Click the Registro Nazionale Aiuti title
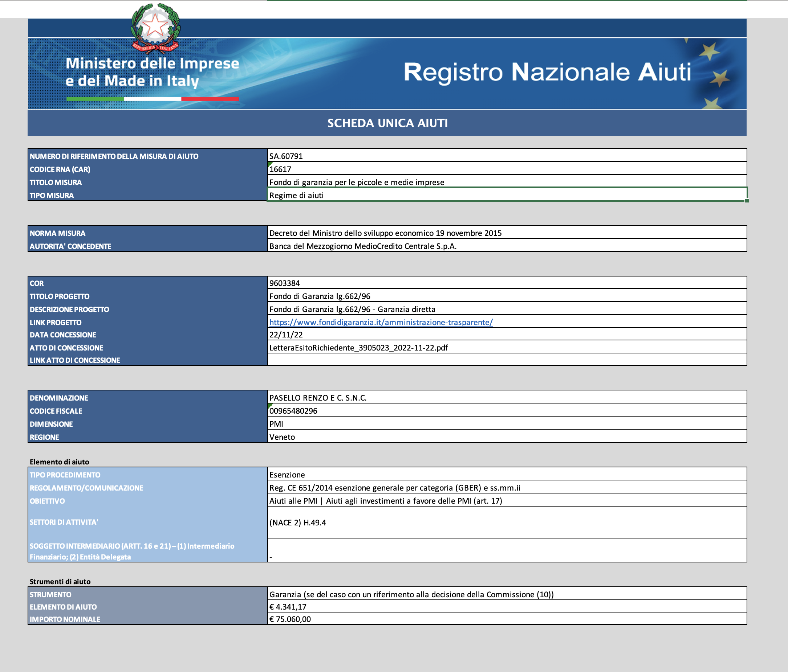 coord(547,72)
